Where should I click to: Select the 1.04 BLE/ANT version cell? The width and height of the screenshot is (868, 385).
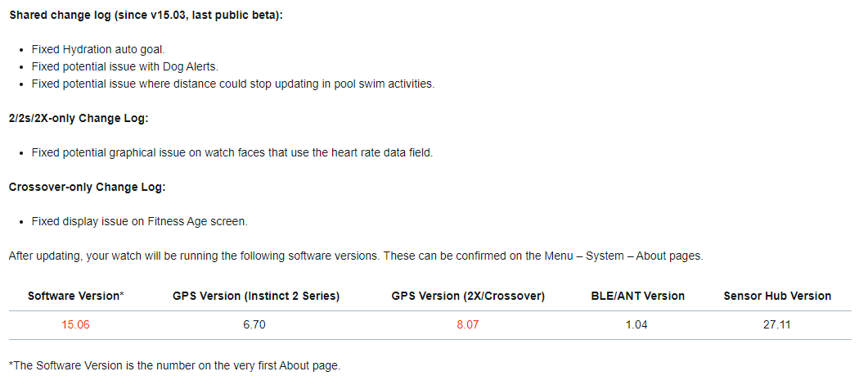(636, 324)
